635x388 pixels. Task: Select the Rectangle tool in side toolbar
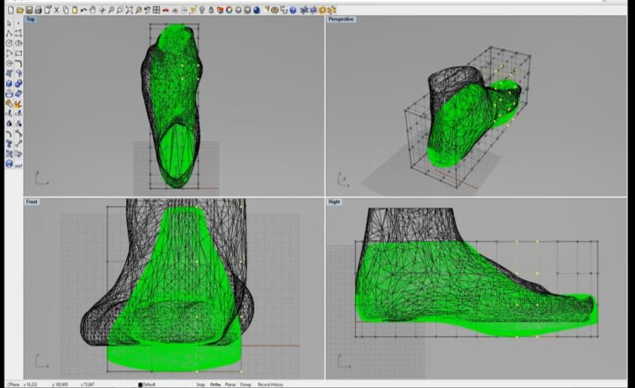19,53
